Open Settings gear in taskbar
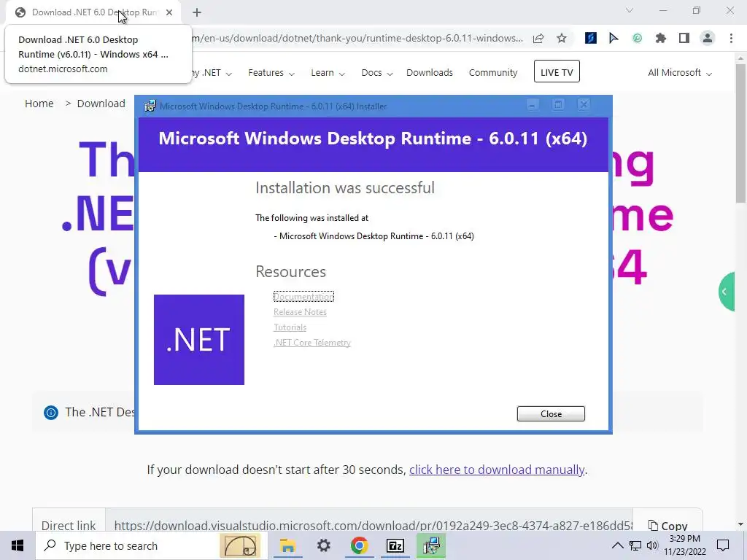The width and height of the screenshot is (747, 560). click(323, 545)
